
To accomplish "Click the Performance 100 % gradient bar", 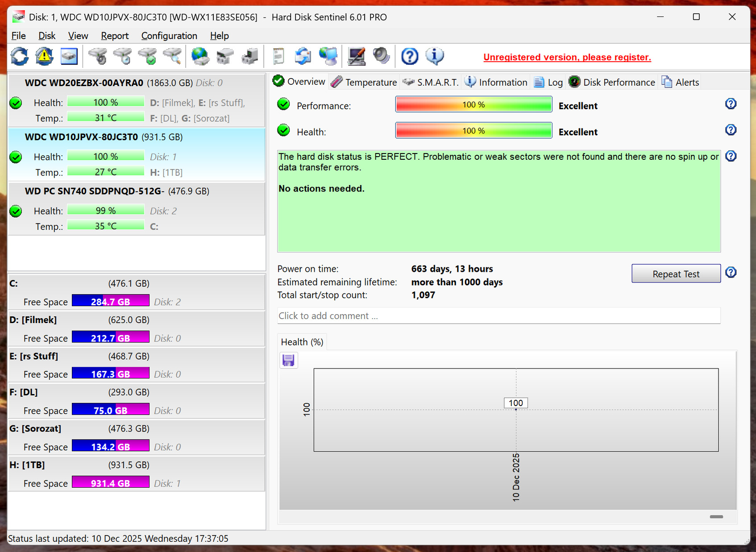I will point(474,104).
